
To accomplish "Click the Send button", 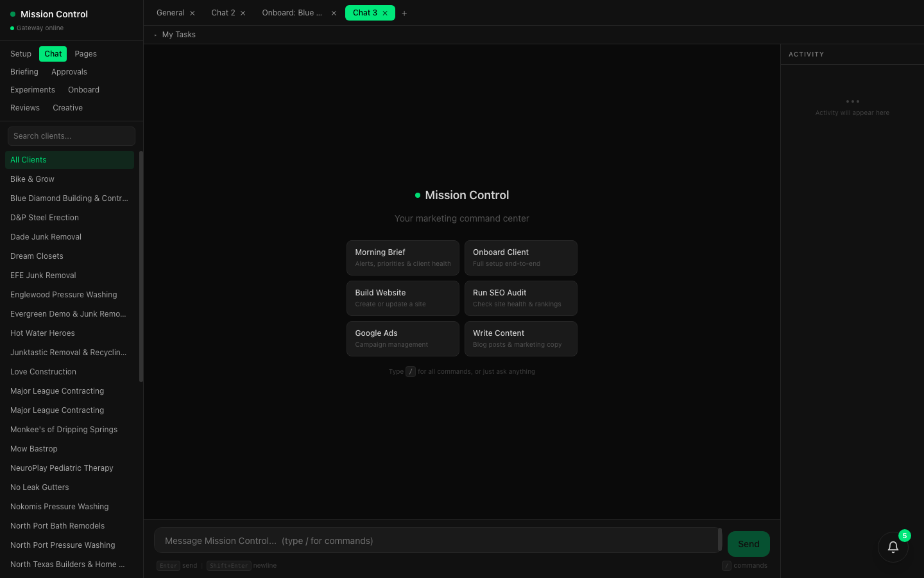I will coord(748,544).
